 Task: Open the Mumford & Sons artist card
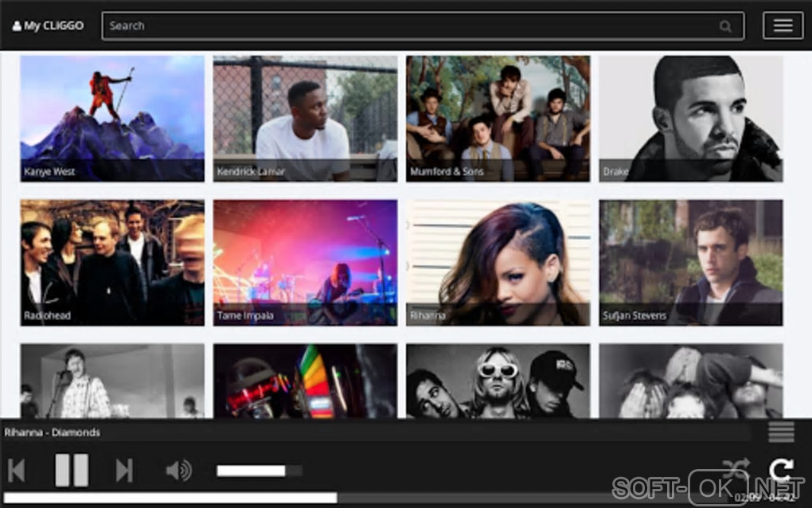point(498,119)
